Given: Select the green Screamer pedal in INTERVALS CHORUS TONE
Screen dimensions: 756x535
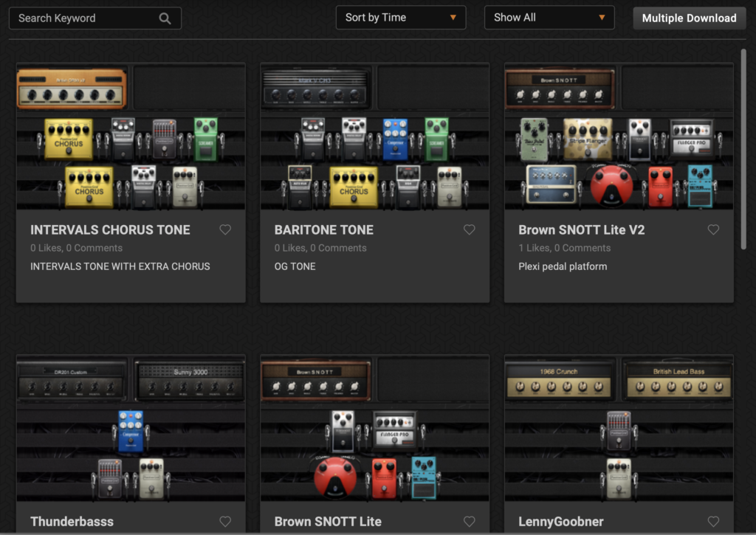Looking at the screenshot, I should [206, 139].
